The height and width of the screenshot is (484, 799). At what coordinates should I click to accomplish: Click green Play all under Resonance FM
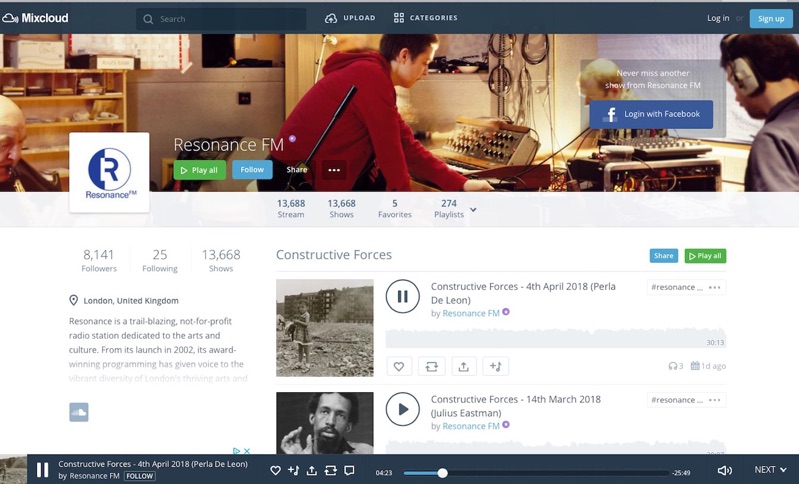pyautogui.click(x=199, y=170)
